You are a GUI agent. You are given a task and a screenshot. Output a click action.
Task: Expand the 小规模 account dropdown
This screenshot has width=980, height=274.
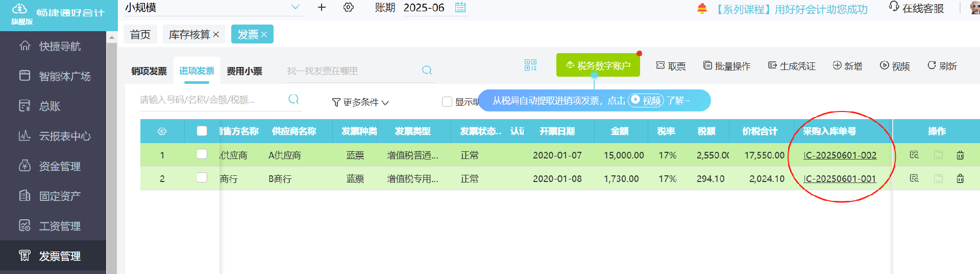pyautogui.click(x=295, y=7)
